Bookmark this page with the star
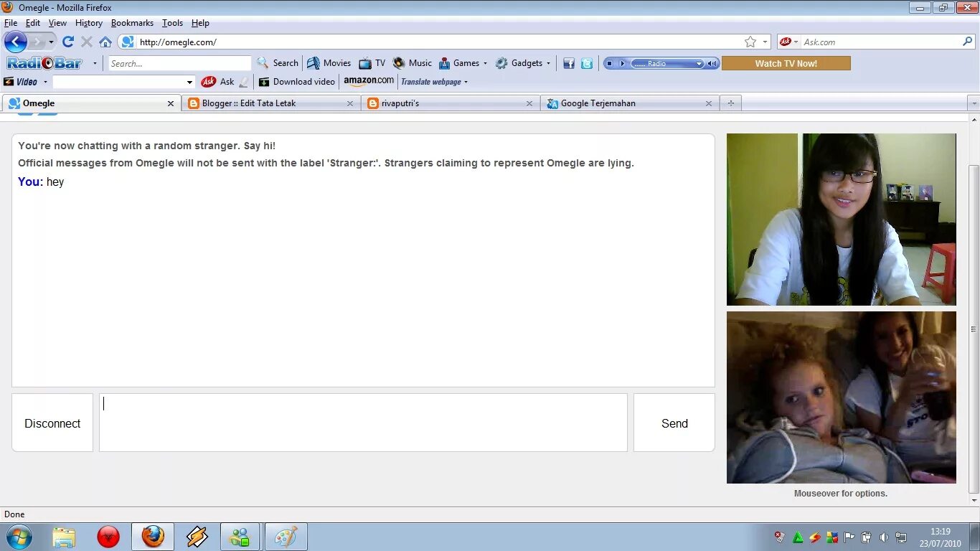This screenshot has height=551, width=980. click(x=750, y=42)
